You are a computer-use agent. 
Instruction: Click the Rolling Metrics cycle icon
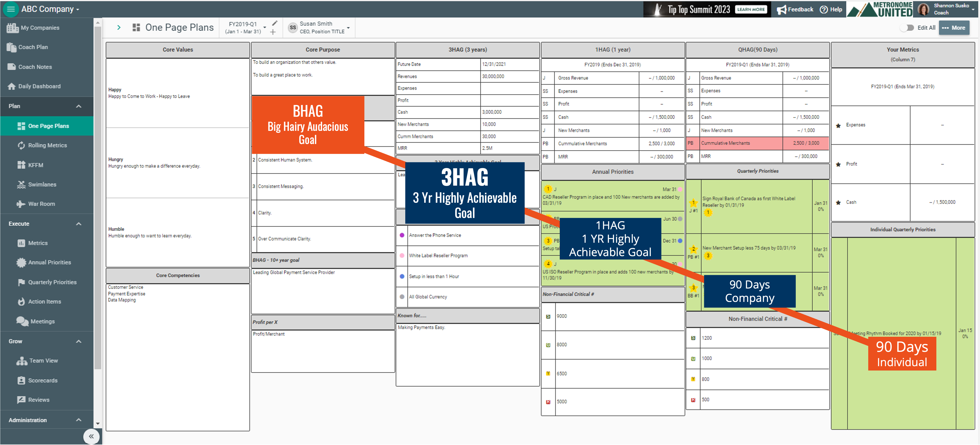pos(21,146)
